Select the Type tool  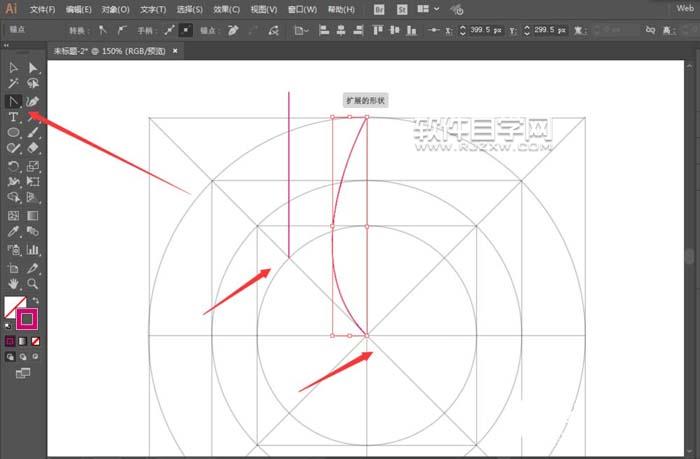[x=14, y=117]
